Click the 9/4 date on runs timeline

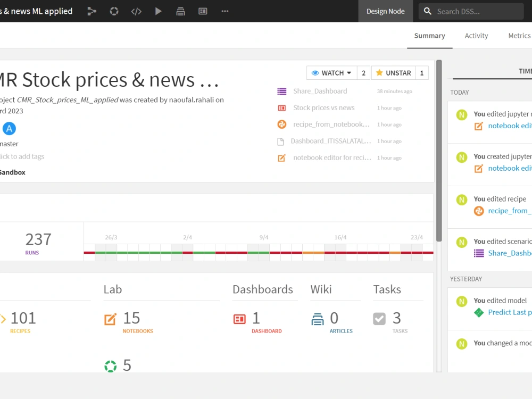pos(264,237)
